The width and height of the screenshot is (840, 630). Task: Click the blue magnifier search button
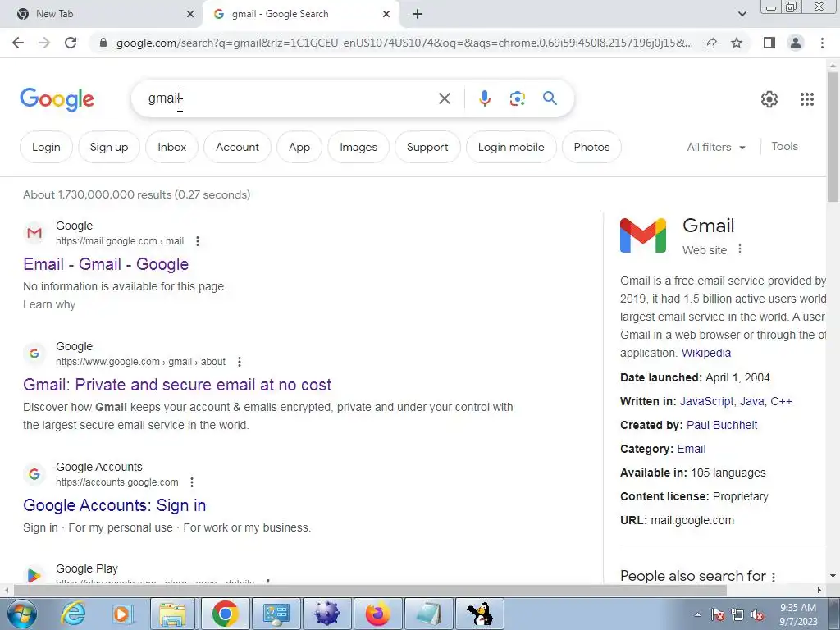tap(550, 98)
